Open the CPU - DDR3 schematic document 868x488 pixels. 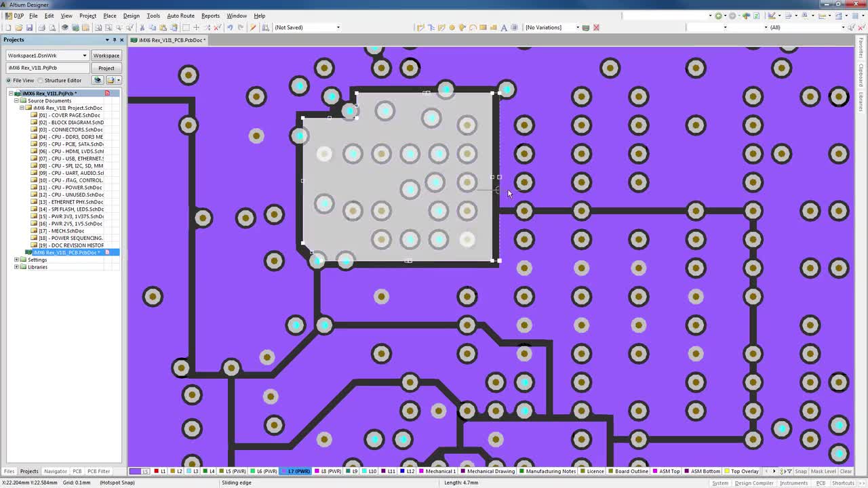(x=71, y=136)
